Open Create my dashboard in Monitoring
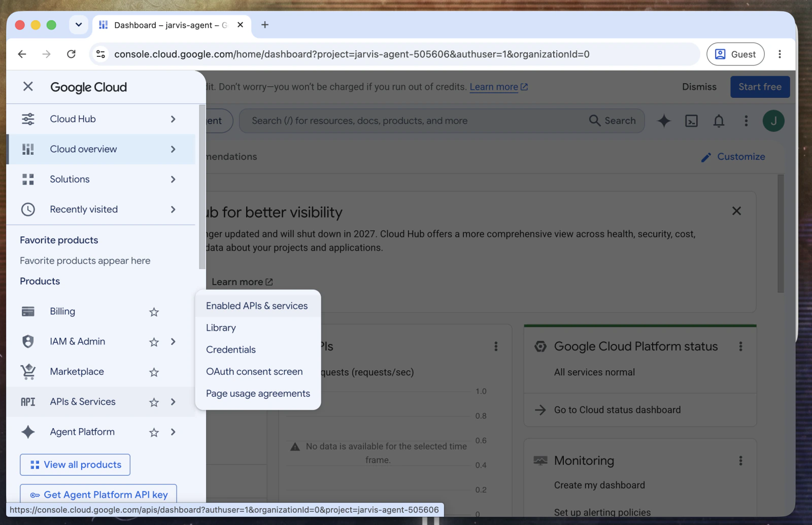 599,485
